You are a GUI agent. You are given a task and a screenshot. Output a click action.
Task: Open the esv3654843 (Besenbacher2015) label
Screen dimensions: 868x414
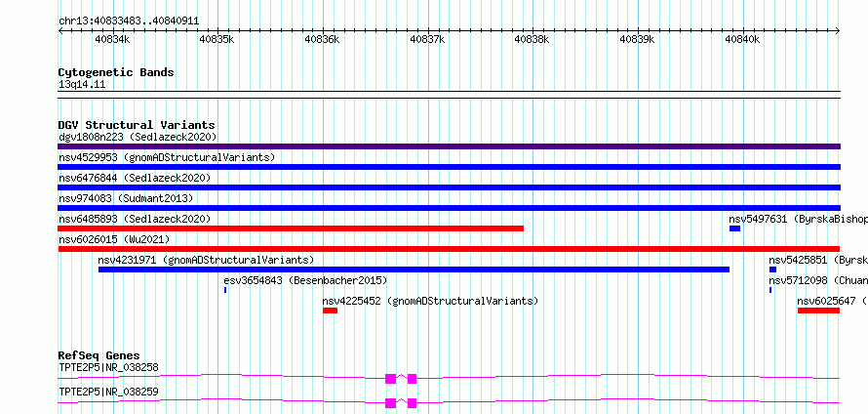305,280
